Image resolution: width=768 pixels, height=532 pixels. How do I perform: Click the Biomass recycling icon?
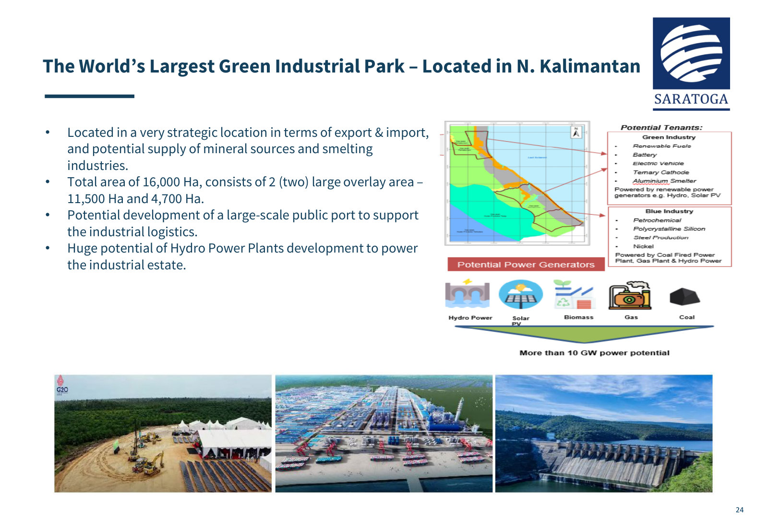click(575, 294)
